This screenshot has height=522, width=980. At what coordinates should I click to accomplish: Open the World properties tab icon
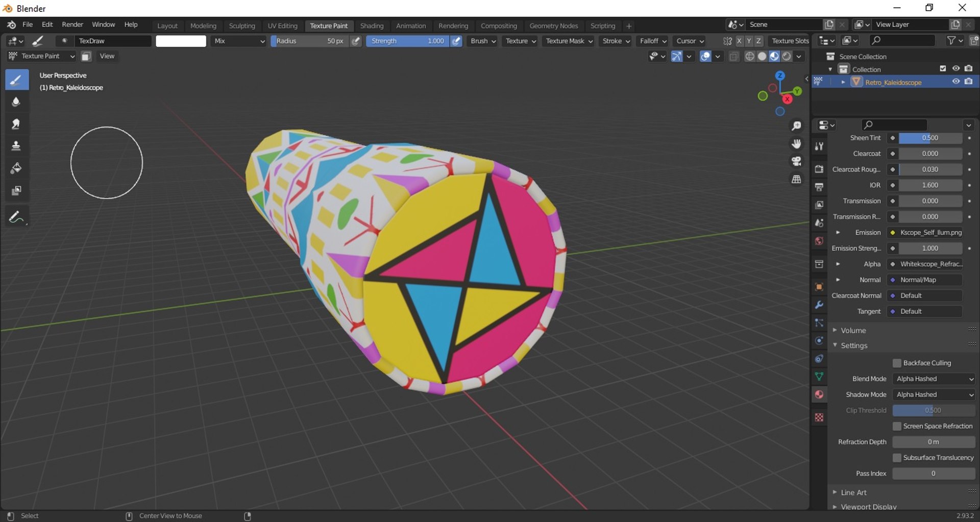click(x=819, y=241)
